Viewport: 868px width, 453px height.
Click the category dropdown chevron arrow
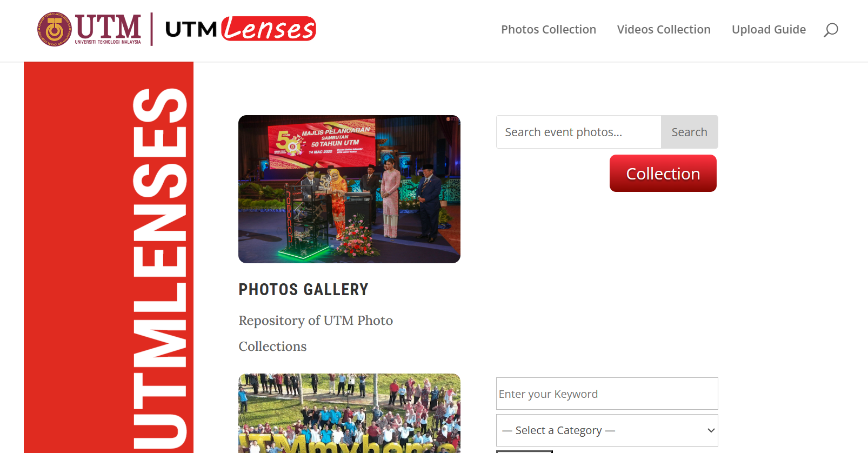pyautogui.click(x=711, y=430)
